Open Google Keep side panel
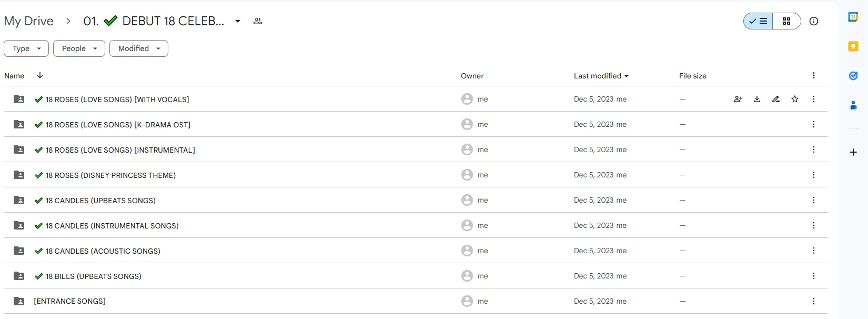This screenshot has height=319, width=868. pos(853,46)
